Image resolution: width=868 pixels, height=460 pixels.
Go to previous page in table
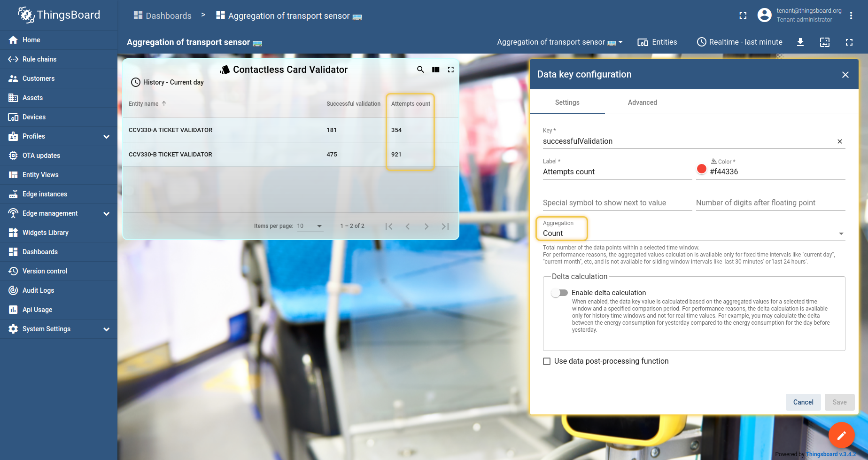coord(408,226)
